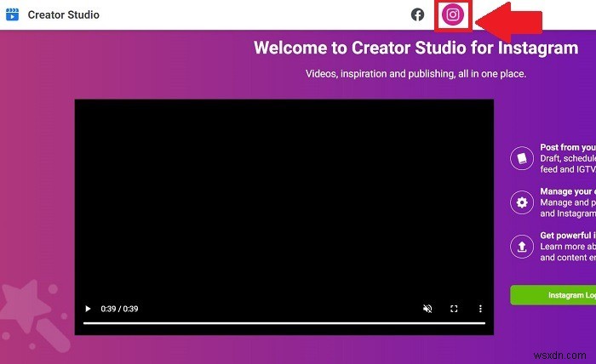
Task: Select the Welcome to Creator Studio heading
Action: pyautogui.click(x=415, y=48)
